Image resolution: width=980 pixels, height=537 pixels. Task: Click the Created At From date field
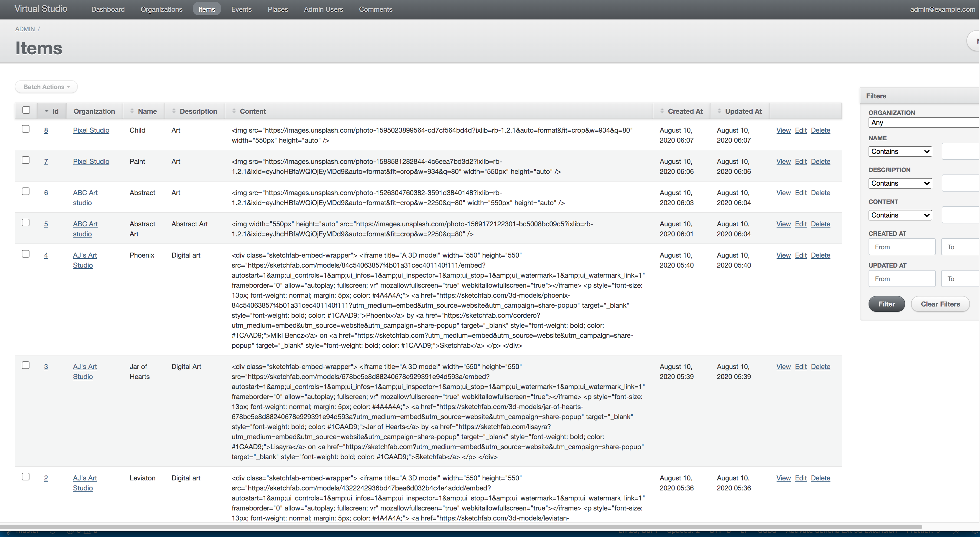(x=901, y=247)
